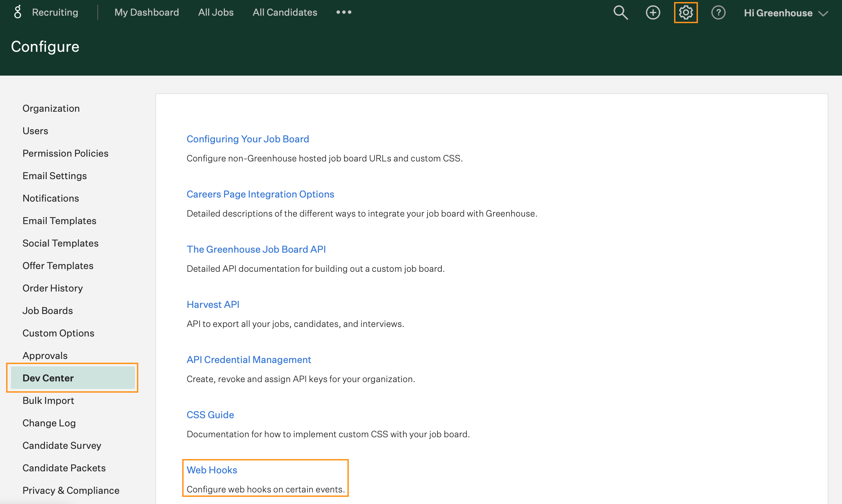Open All Jobs in navigation

click(216, 12)
